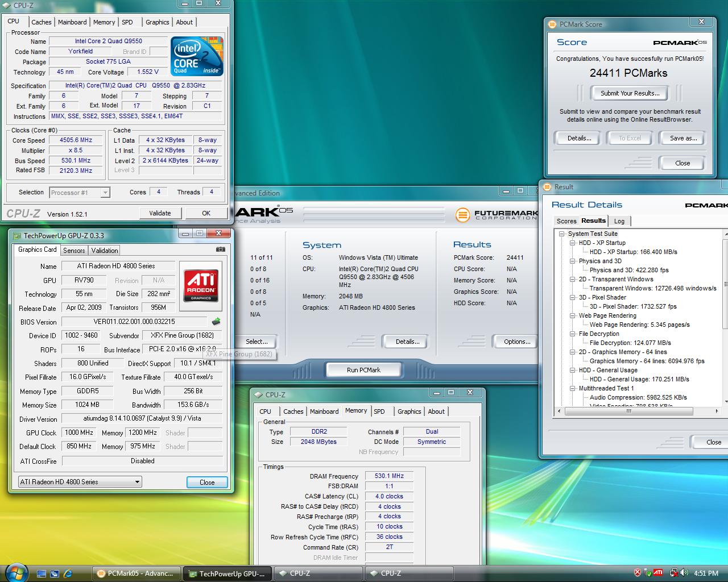The width and height of the screenshot is (728, 582).
Task: Click scroll down arrow in Result tree
Action: tap(726, 402)
